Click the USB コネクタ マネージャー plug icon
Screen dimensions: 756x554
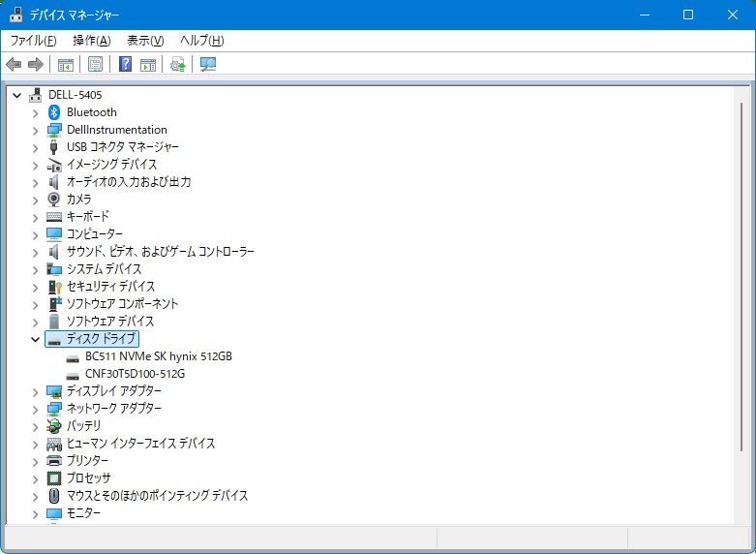click(x=54, y=147)
